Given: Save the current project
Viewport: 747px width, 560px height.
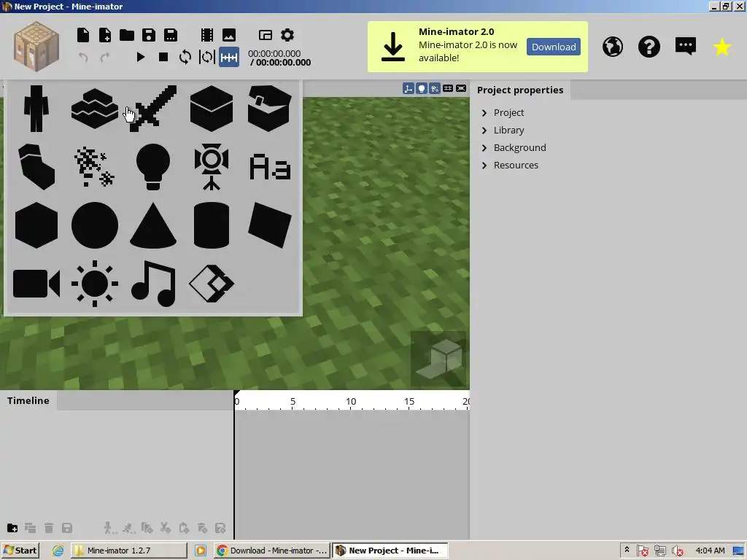Looking at the screenshot, I should [149, 35].
